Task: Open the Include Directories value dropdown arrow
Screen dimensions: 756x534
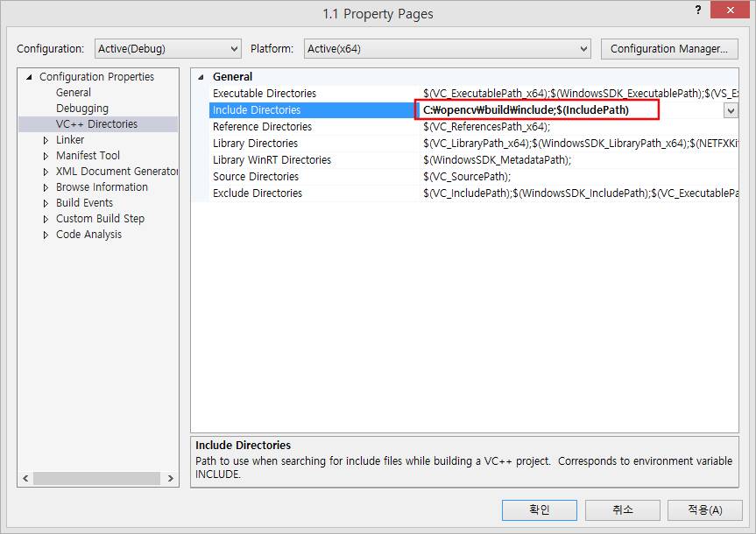Action: coord(730,110)
